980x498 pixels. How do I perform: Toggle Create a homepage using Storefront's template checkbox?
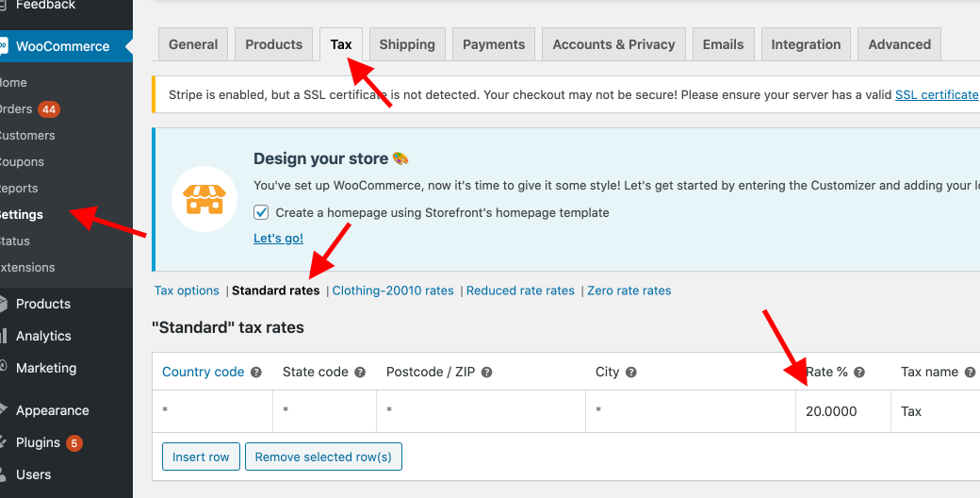pyautogui.click(x=261, y=213)
